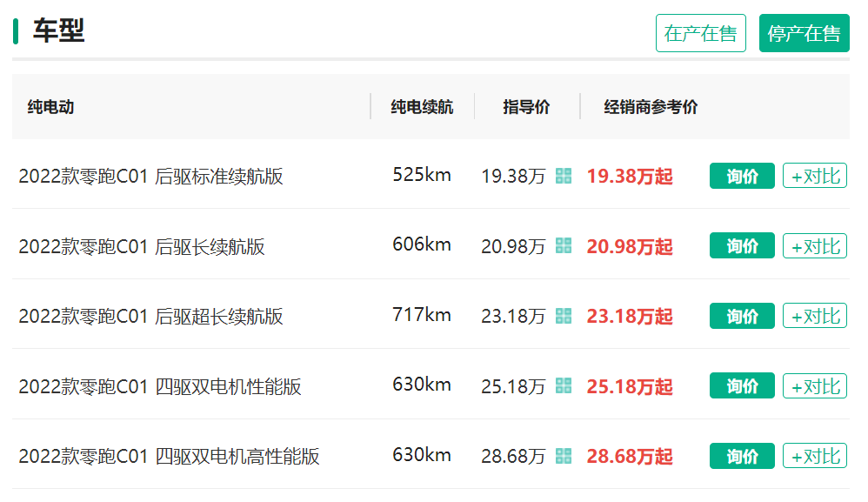Open price calculator icon for 后驱标准续航版

(x=564, y=176)
